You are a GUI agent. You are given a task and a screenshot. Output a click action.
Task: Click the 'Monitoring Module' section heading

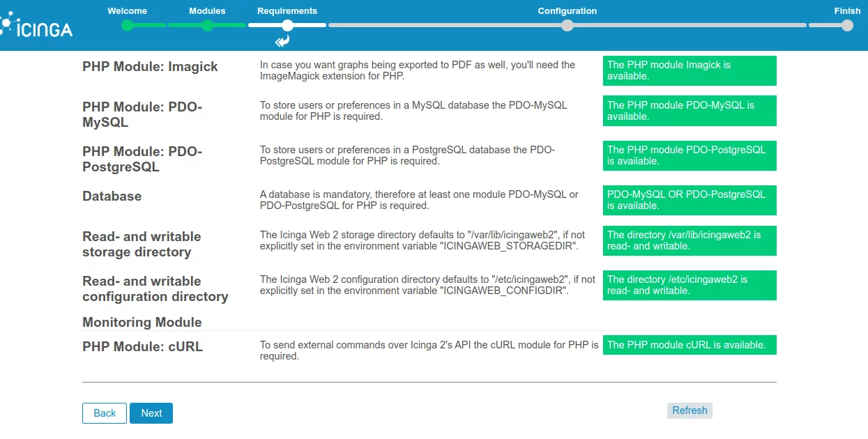coord(142,323)
